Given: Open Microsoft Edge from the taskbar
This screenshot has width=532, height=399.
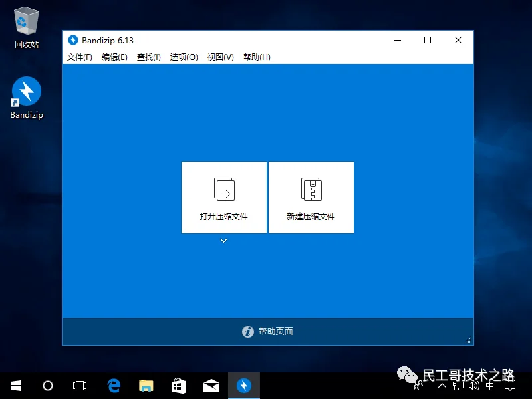Looking at the screenshot, I should (113, 386).
